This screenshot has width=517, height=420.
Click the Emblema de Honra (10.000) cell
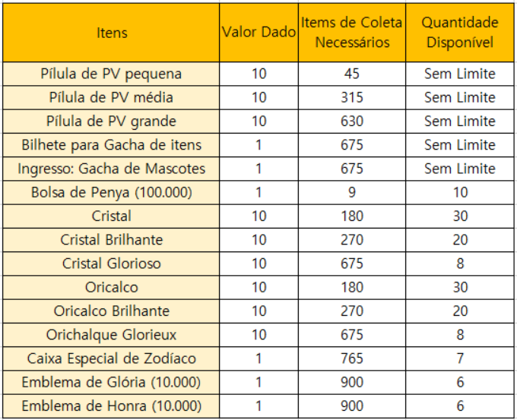[112, 406]
